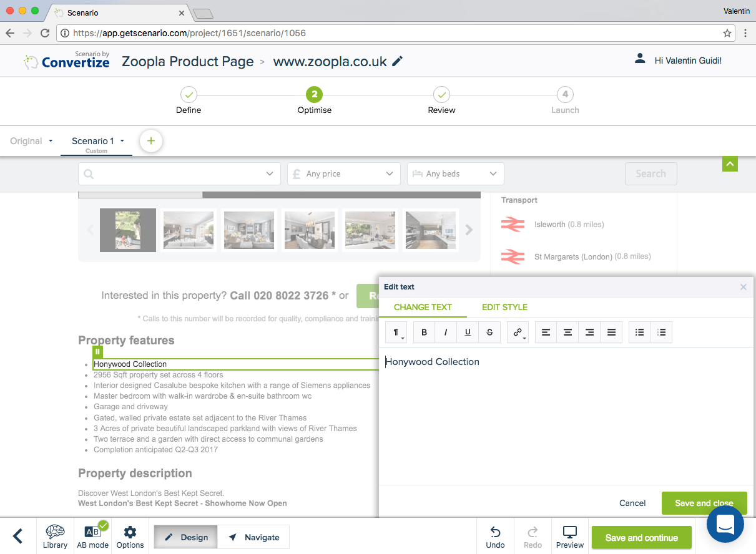Toggle bold formatting in Edit text
Screen dimensions: 756x554
coord(425,333)
